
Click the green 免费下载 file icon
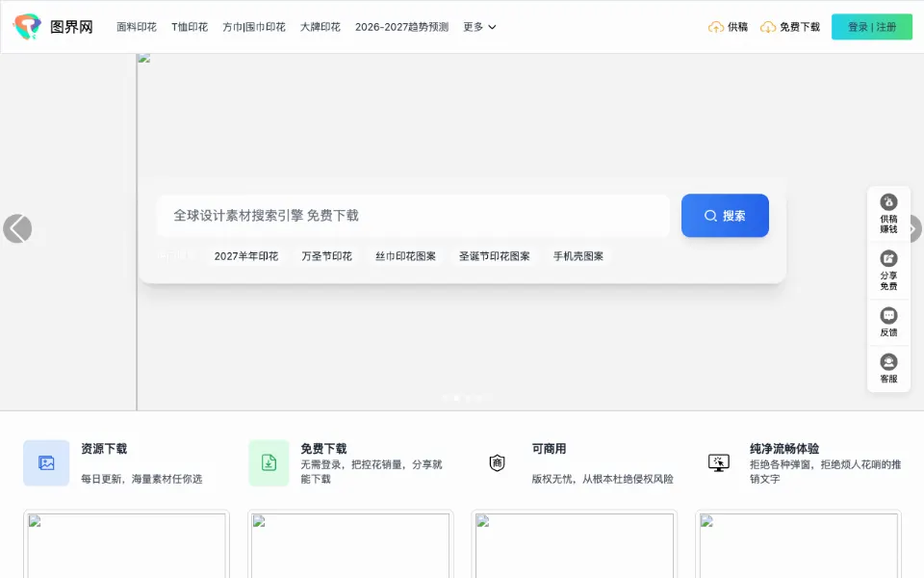[x=269, y=463]
